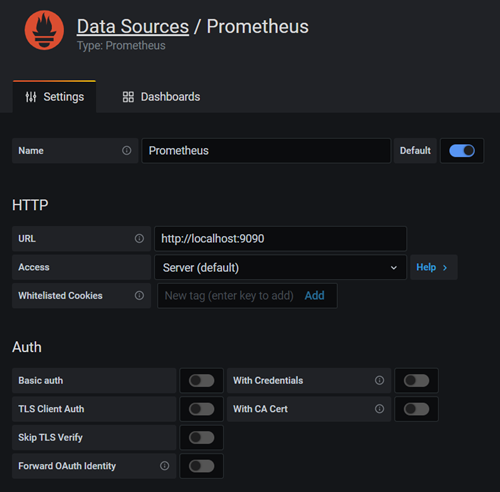The height and width of the screenshot is (492, 500).
Task: Enable the Basic auth switch
Action: pos(201,380)
